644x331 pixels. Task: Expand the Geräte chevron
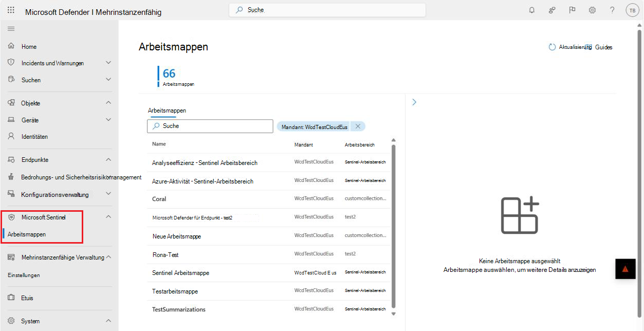click(x=108, y=120)
